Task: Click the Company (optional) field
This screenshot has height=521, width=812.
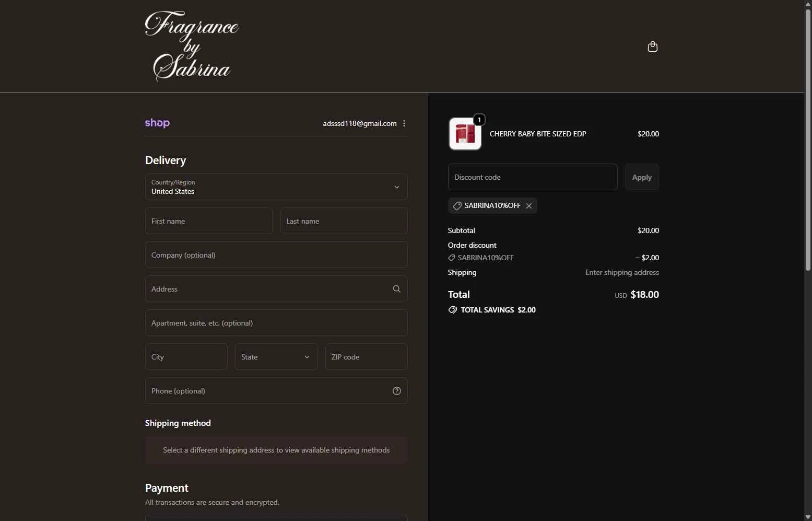Action: pos(276,255)
